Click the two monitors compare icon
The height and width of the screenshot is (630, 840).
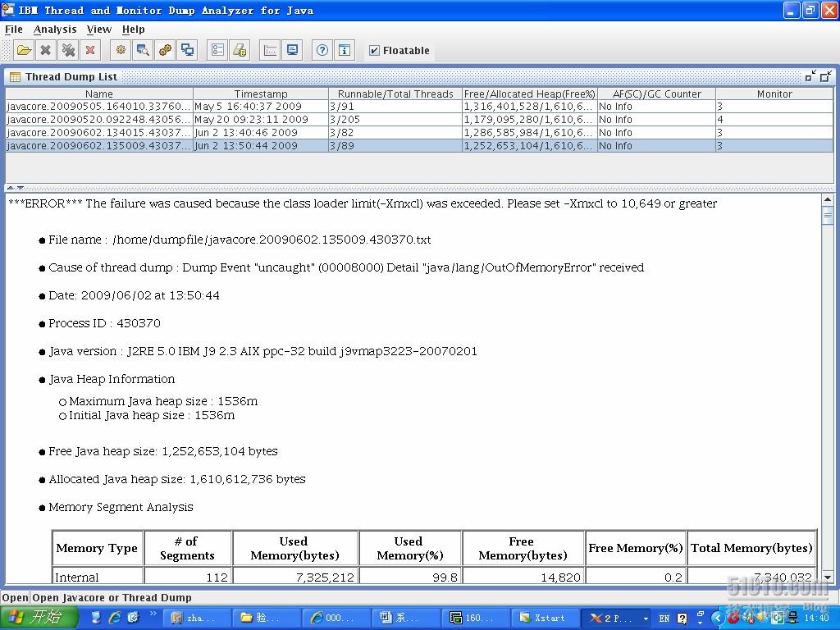click(187, 50)
